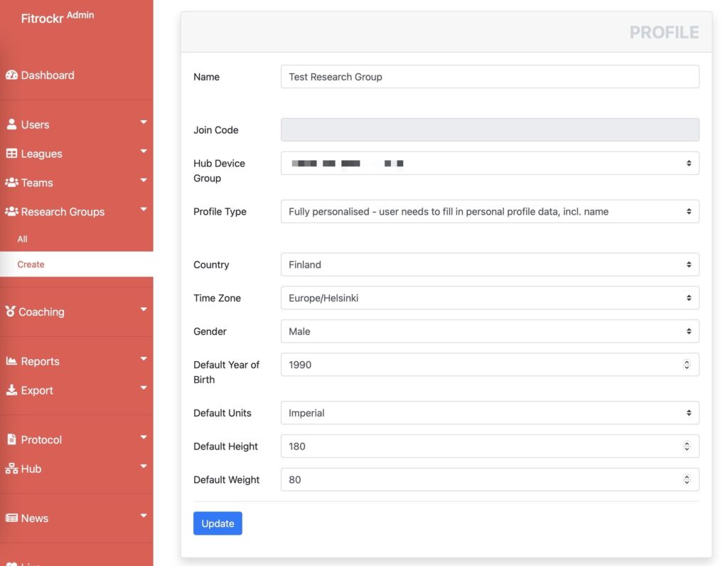Screen dimensions: 728x566
Task: Click Default Year of Birth stepper arrows
Action: [x=687, y=365]
